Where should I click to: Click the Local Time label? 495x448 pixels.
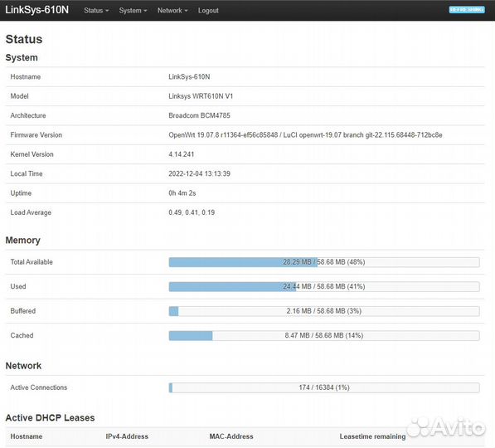click(x=27, y=173)
